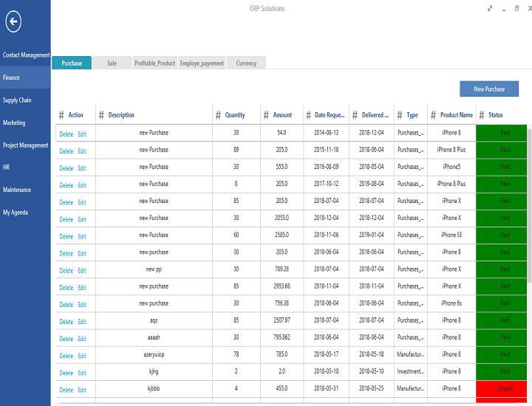Open Marketing in the sidebar
Viewport: 532px width, 406px height.
(25, 123)
